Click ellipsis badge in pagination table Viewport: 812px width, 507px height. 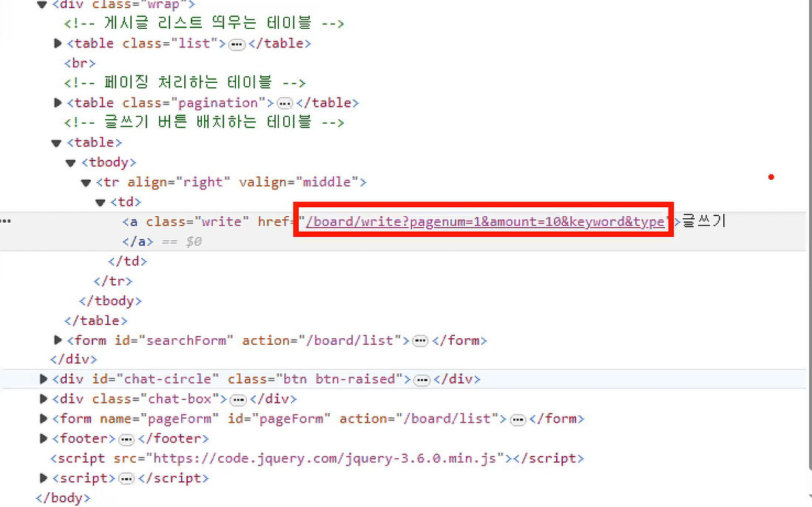(x=284, y=104)
